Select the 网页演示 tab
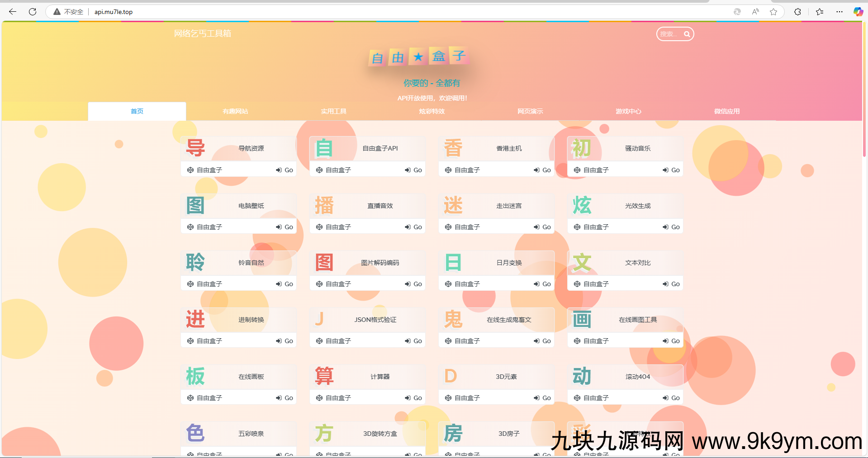 point(530,111)
